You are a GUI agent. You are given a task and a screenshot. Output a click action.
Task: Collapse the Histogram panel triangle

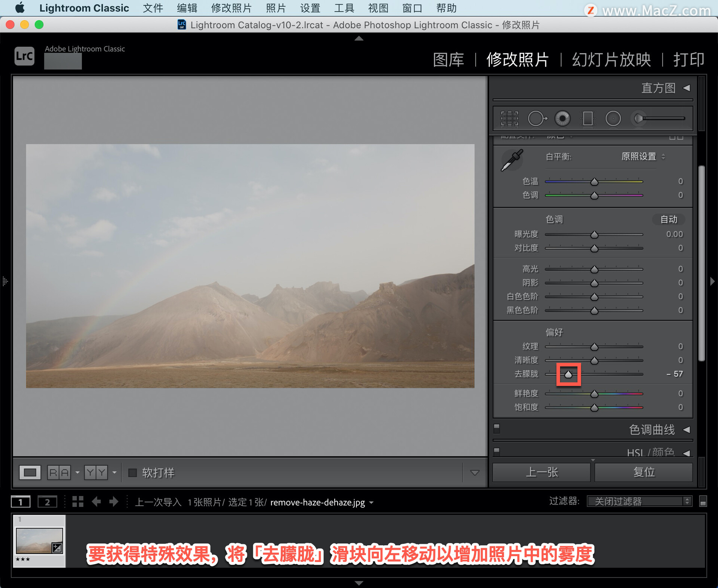[x=687, y=88]
